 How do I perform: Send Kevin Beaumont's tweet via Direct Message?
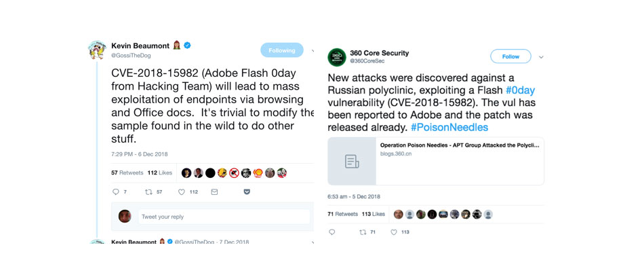tap(214, 192)
